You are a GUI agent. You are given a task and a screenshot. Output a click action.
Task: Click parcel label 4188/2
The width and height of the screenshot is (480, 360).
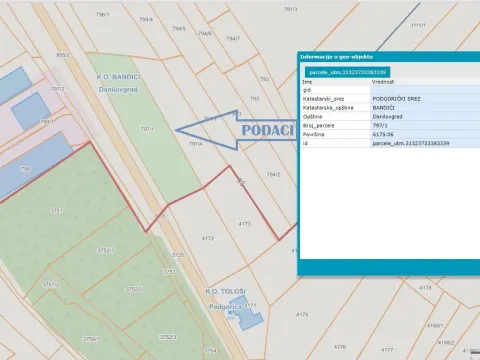point(446,342)
